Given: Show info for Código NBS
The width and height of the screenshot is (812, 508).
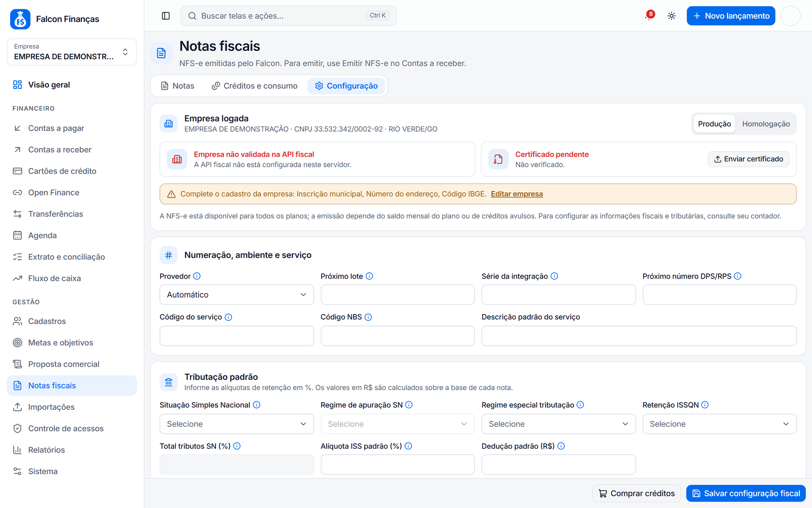Looking at the screenshot, I should [x=368, y=317].
